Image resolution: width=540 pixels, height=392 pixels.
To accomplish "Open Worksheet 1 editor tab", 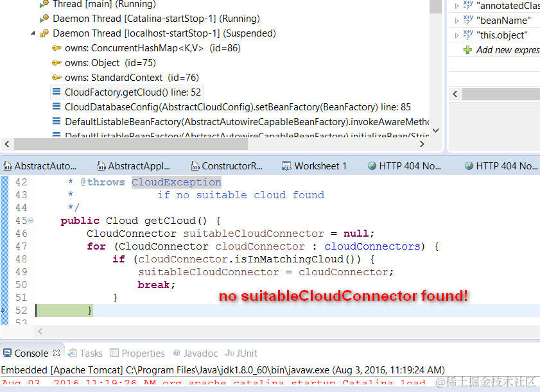I will click(x=314, y=166).
